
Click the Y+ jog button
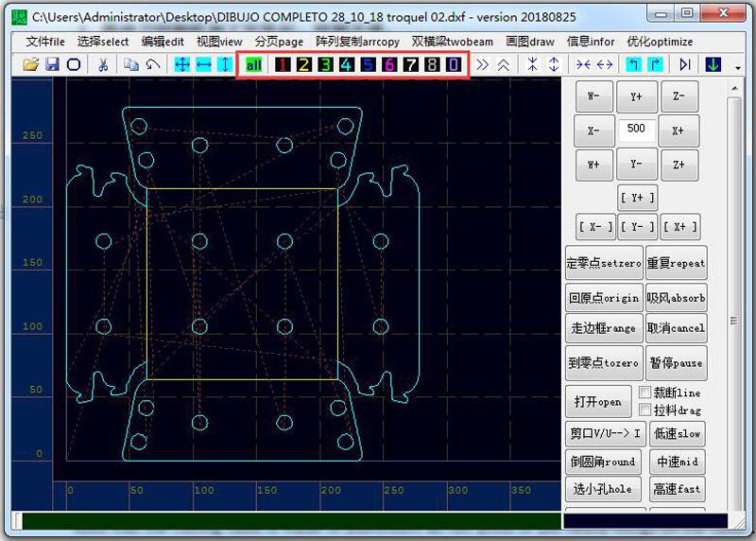pos(636,96)
